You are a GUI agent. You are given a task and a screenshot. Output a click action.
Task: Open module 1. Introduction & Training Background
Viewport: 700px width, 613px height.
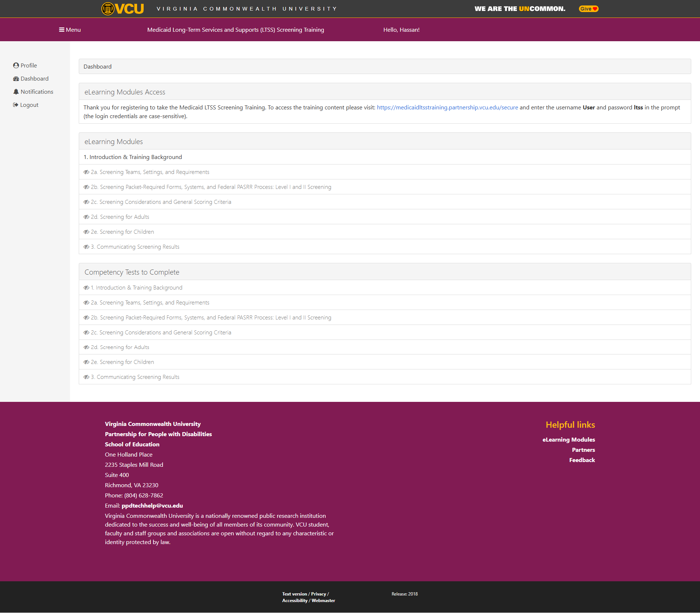[133, 157]
